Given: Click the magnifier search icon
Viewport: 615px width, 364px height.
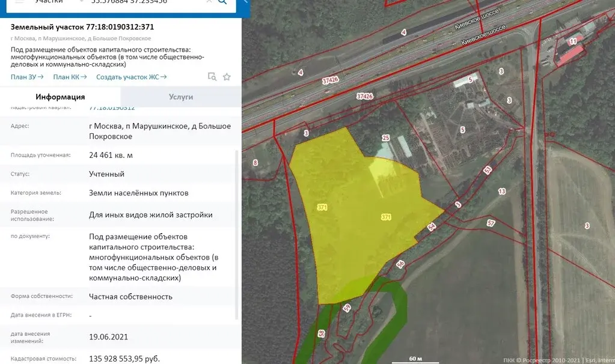Looking at the screenshot, I should (222, 2).
